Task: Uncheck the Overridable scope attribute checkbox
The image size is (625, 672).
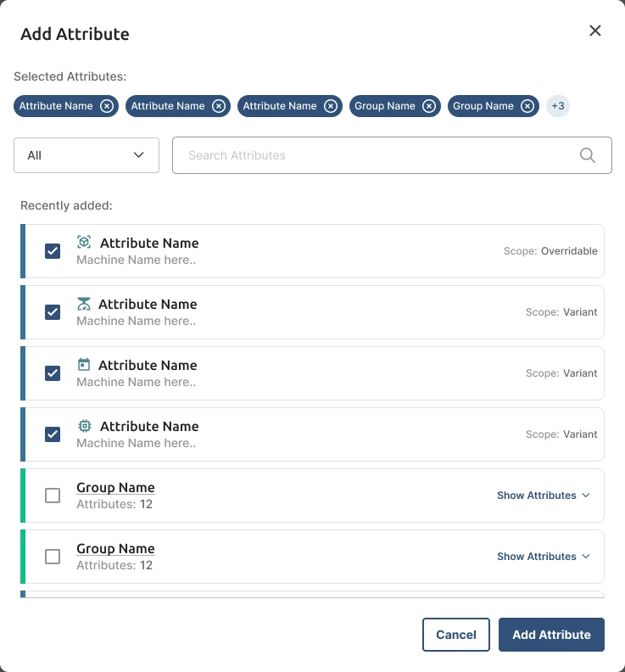Action: (53, 251)
